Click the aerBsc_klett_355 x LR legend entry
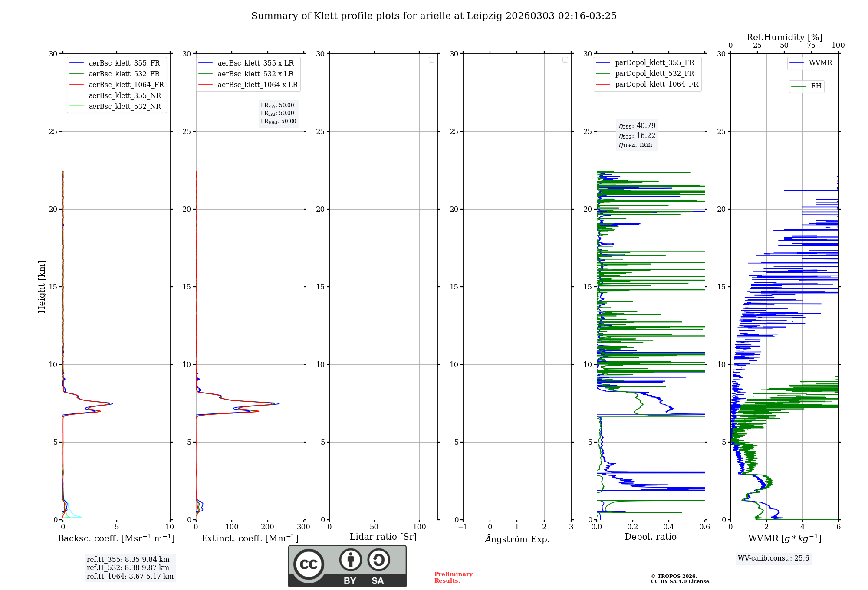 click(x=255, y=63)
